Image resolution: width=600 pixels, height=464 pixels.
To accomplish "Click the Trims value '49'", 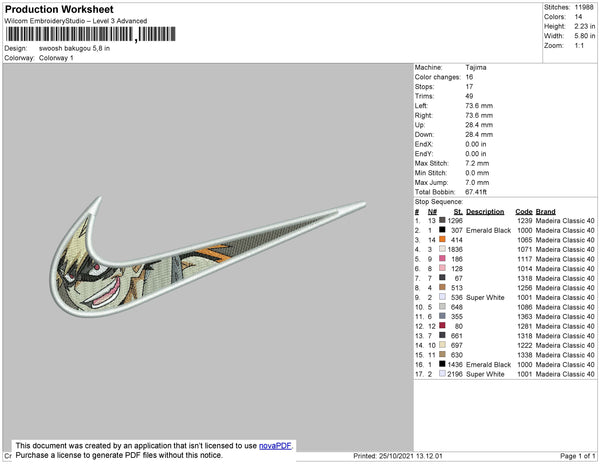I will tap(469, 96).
